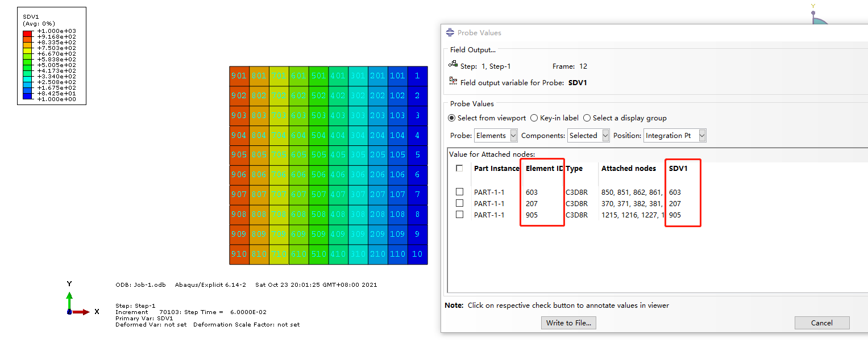Open the Position dropdown showing Integration Pt
The width and height of the screenshot is (868, 343).
pos(675,135)
